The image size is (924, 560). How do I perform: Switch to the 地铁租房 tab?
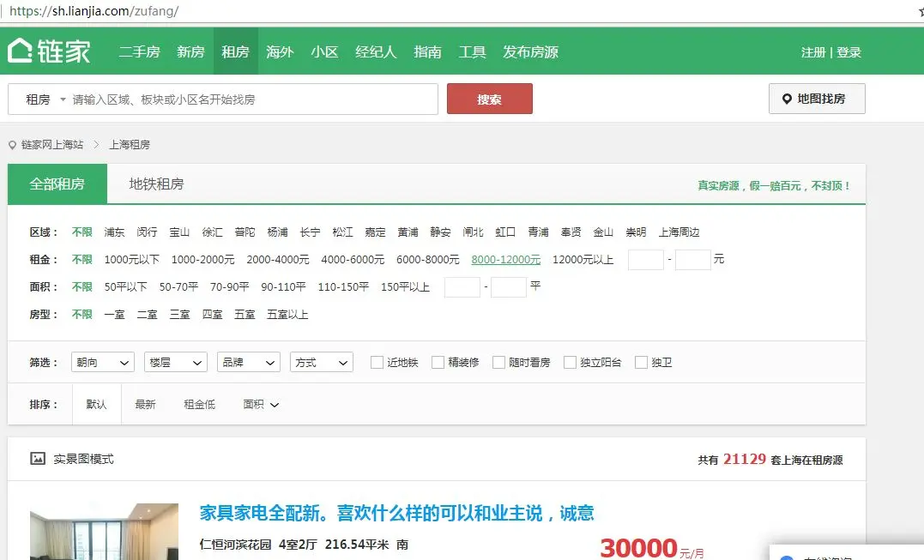click(157, 184)
